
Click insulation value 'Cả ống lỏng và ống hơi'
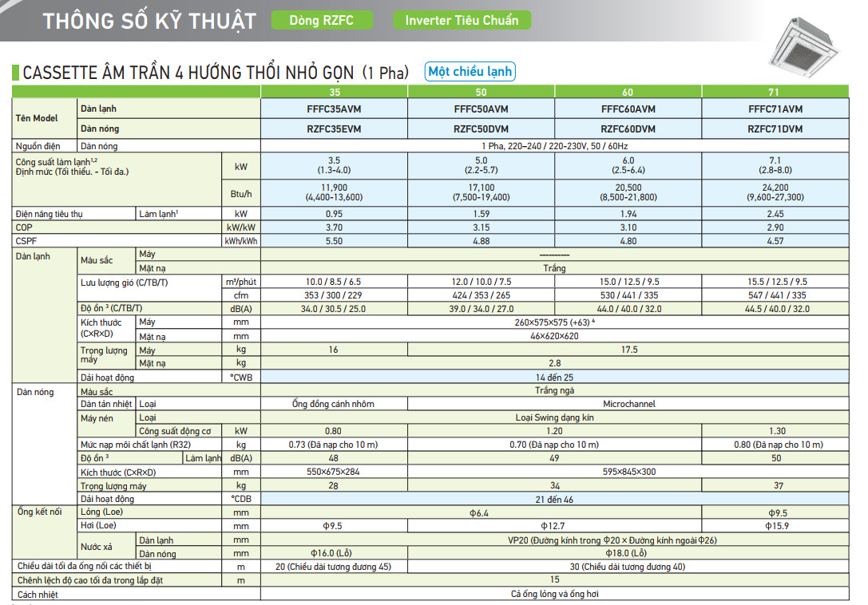tap(554, 594)
